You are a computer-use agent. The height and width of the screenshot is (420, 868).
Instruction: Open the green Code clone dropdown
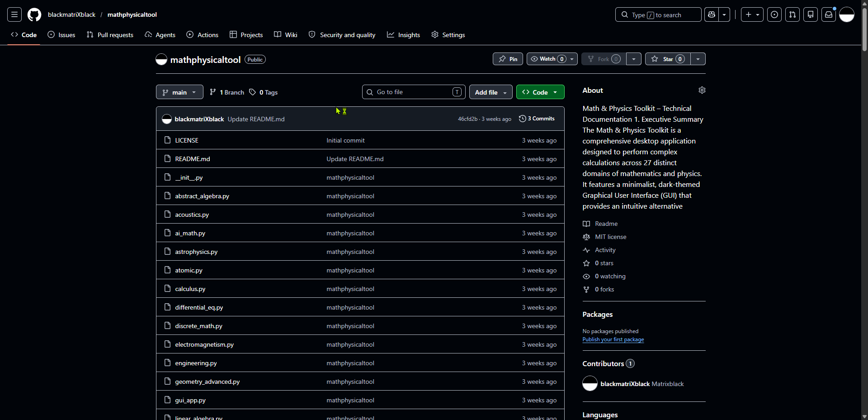540,92
